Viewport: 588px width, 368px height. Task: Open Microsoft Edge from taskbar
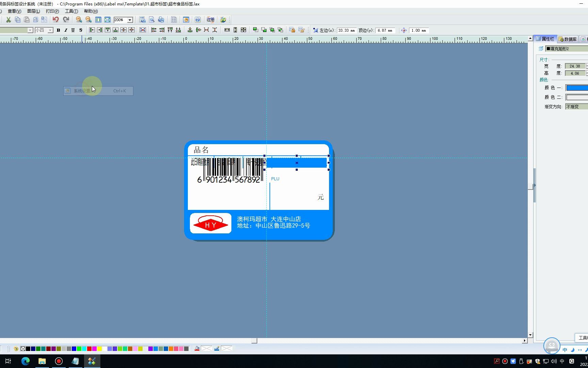26,361
